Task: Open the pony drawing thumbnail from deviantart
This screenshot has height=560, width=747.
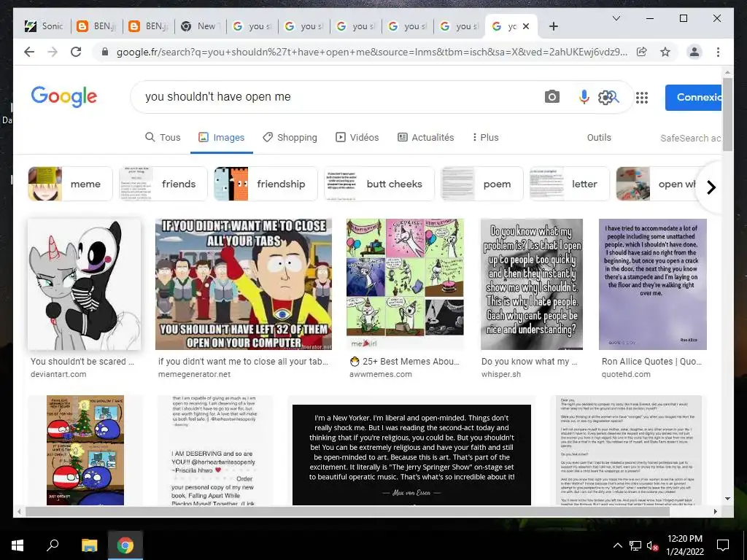Action: [85, 284]
